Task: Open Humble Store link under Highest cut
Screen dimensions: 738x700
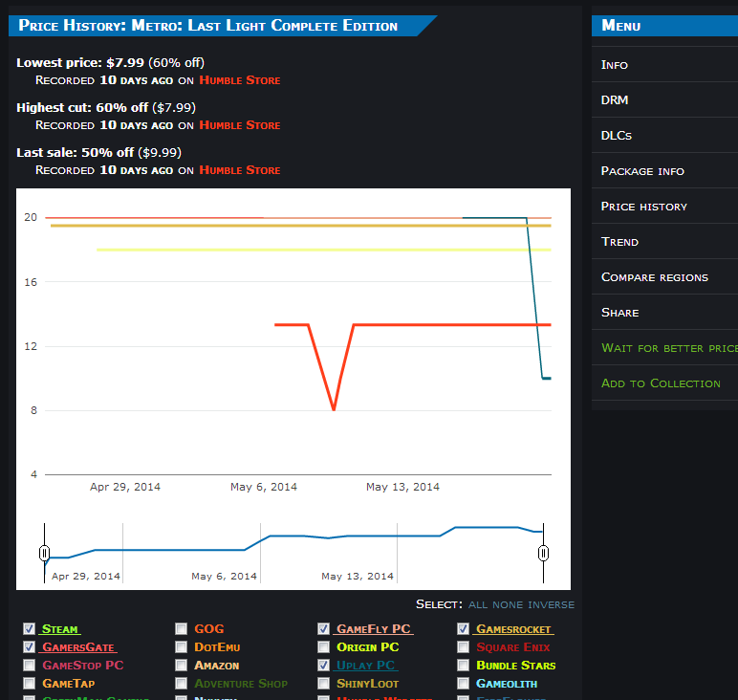Action: tap(240, 125)
